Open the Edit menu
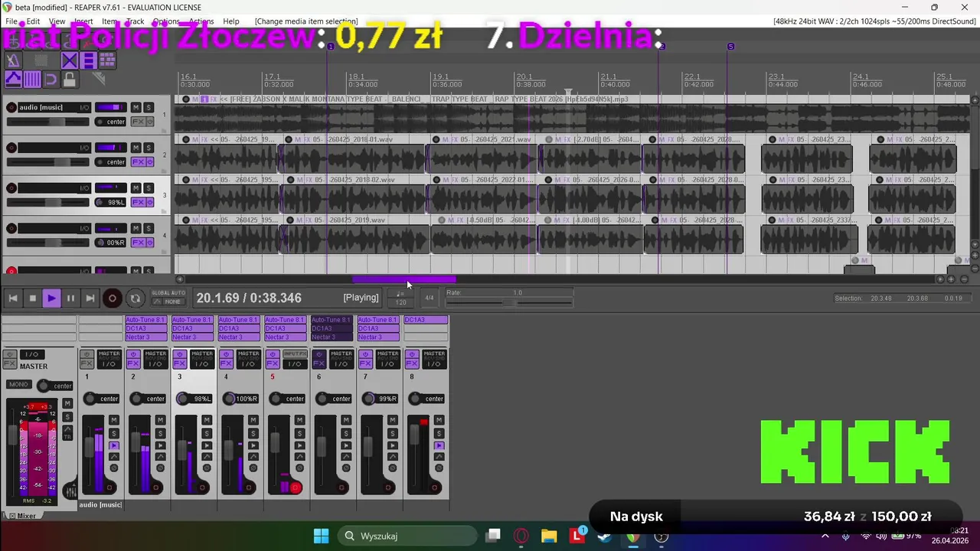The height and width of the screenshot is (551, 980). pos(34,21)
